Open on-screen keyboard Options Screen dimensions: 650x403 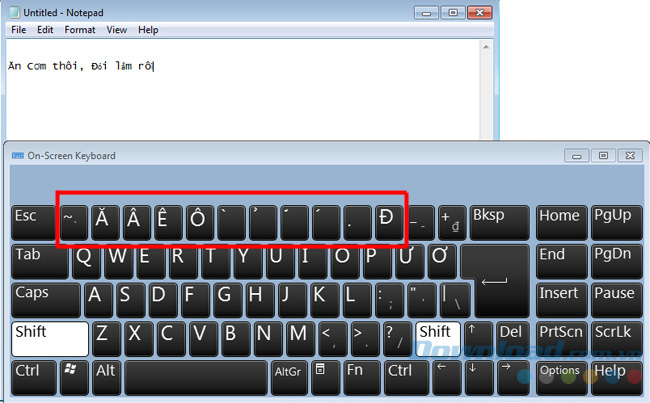click(561, 377)
